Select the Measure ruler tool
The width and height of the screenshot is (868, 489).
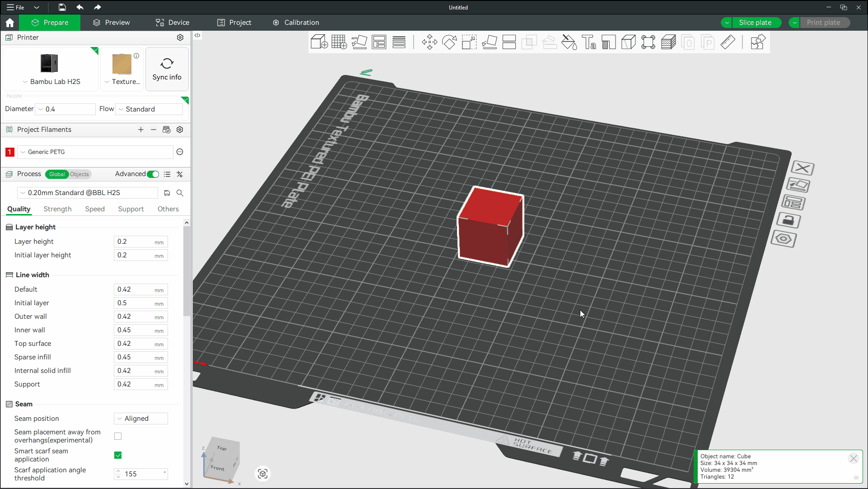(728, 42)
